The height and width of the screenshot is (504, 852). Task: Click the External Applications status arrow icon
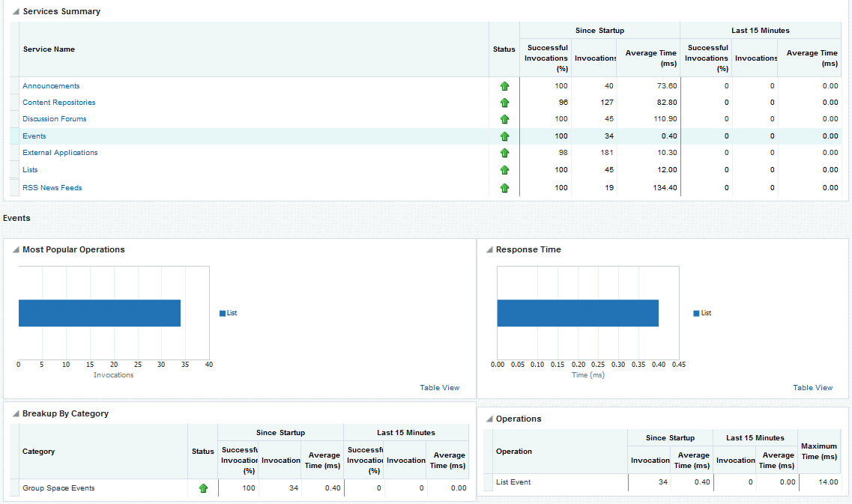pyautogui.click(x=504, y=153)
